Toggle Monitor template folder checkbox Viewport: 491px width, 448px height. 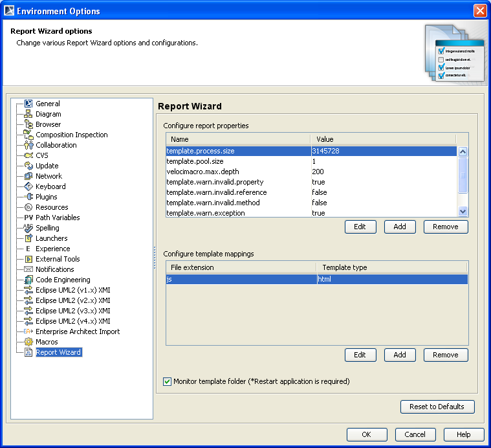pyautogui.click(x=168, y=381)
